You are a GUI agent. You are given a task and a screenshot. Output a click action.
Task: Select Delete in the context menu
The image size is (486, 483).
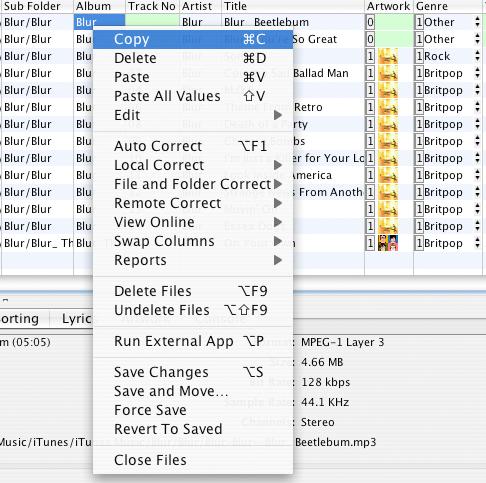tap(193, 58)
